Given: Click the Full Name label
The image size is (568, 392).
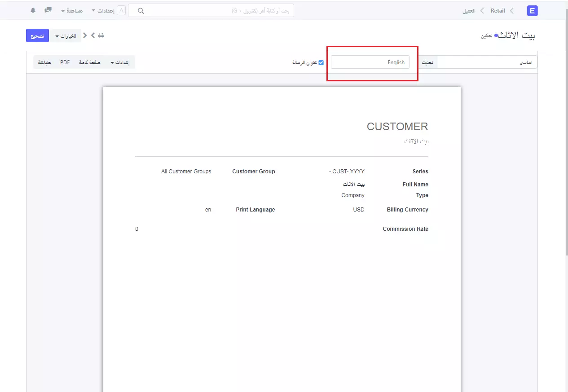Looking at the screenshot, I should click(415, 185).
